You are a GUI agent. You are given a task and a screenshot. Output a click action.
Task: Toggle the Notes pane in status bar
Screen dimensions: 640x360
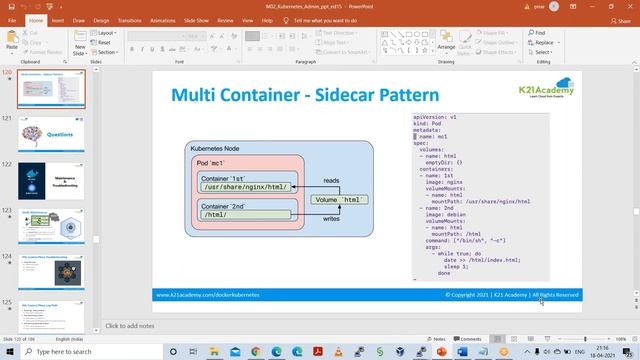coord(436,339)
